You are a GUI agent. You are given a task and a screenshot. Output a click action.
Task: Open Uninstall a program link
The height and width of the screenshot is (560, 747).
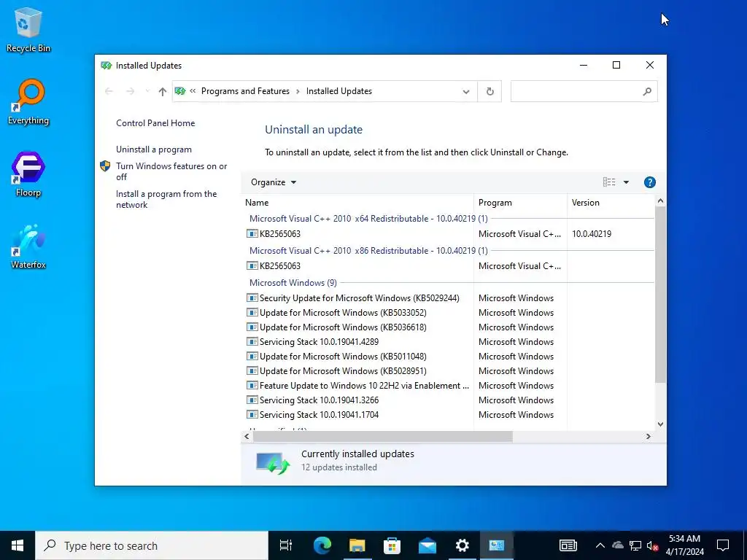[154, 149]
